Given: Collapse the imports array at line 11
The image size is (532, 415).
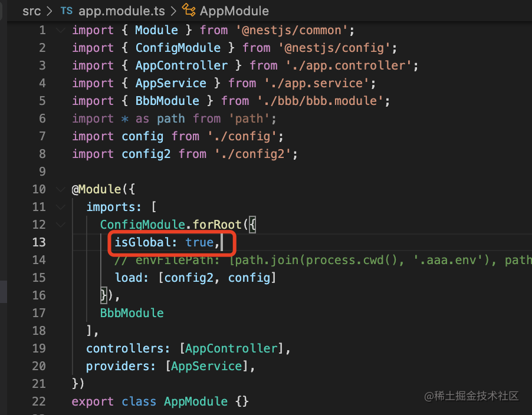Looking at the screenshot, I should (61, 207).
